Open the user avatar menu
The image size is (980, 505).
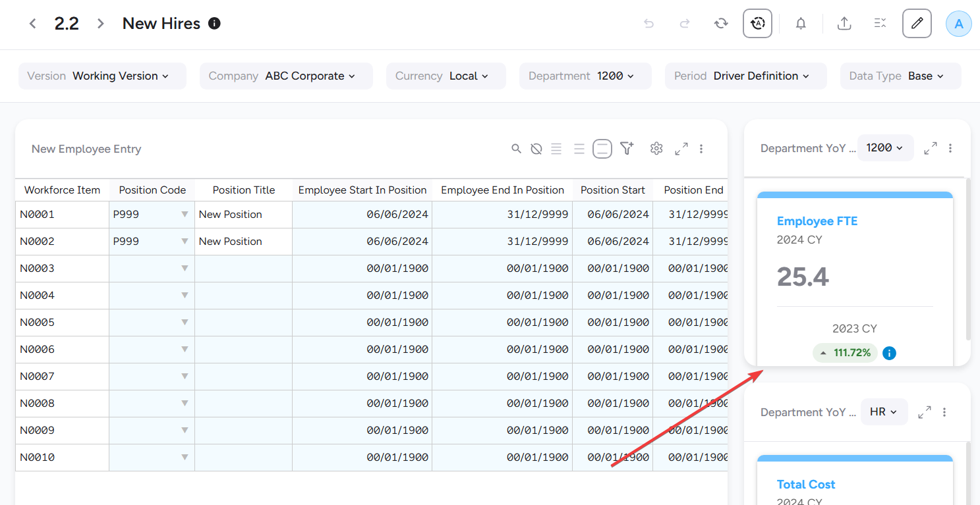tap(958, 24)
